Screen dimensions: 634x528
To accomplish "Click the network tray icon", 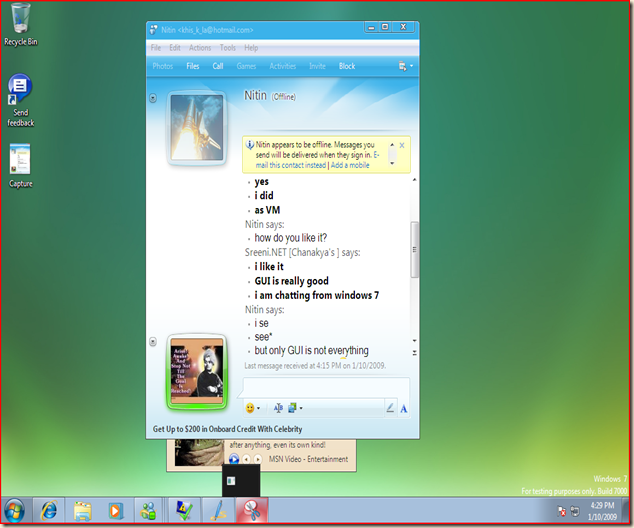I will tap(575, 511).
